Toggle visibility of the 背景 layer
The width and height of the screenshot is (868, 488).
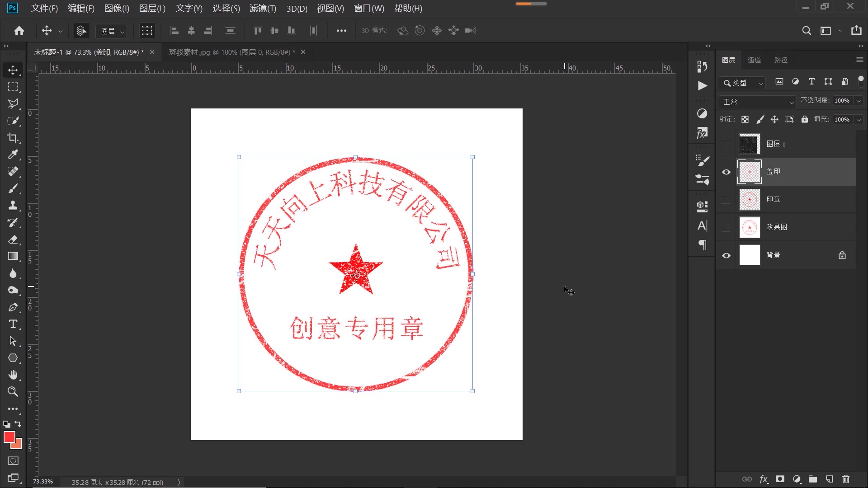point(726,255)
